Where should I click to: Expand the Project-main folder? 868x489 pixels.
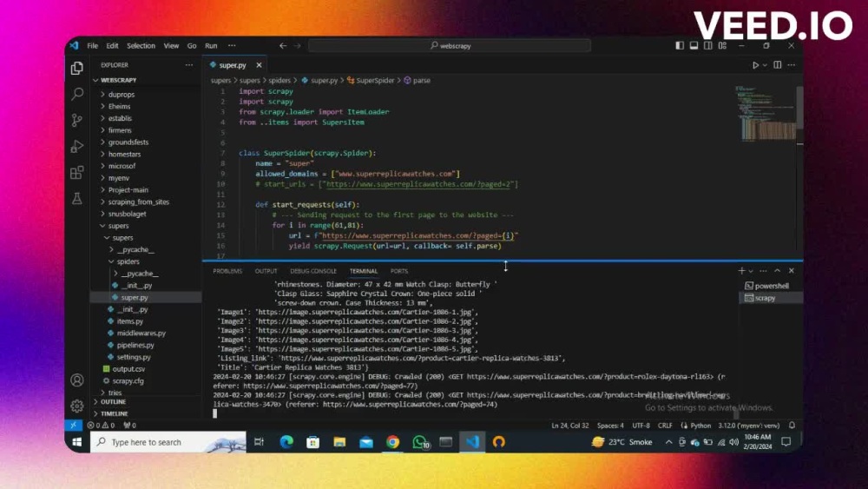[128, 190]
